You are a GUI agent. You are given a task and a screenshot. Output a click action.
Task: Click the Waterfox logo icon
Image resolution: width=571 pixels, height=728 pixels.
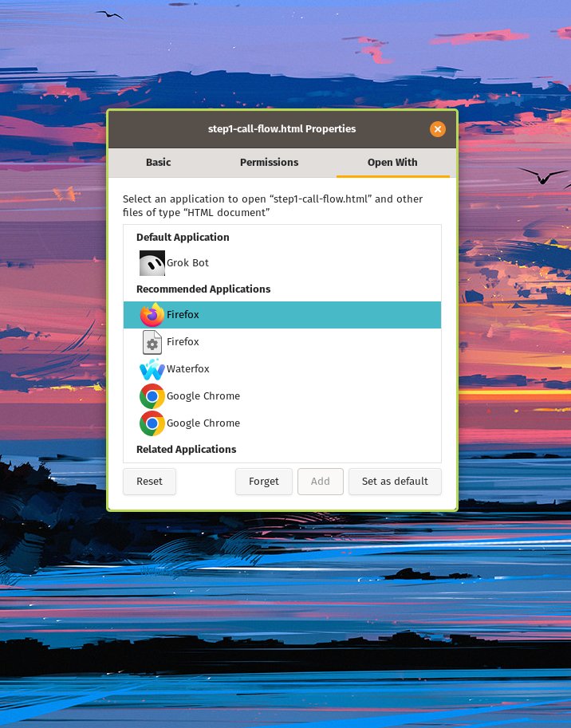(152, 369)
